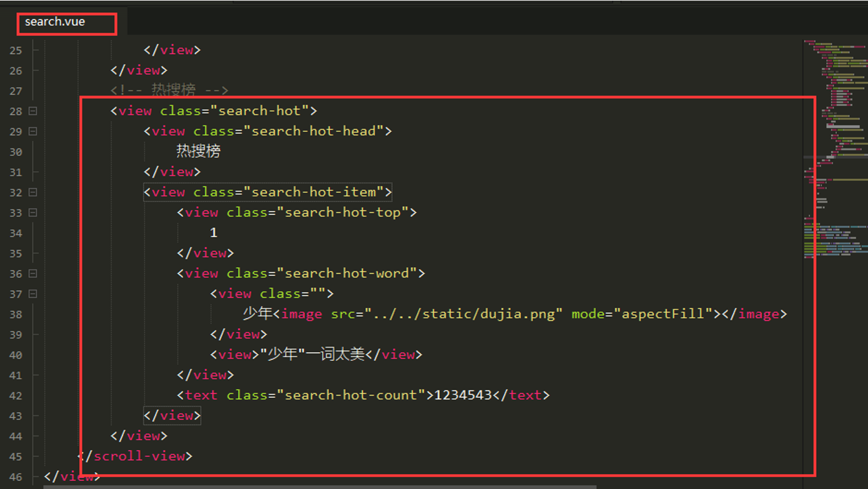Click line number 30 in gutter
This screenshot has width=868, height=489.
pyautogui.click(x=15, y=152)
